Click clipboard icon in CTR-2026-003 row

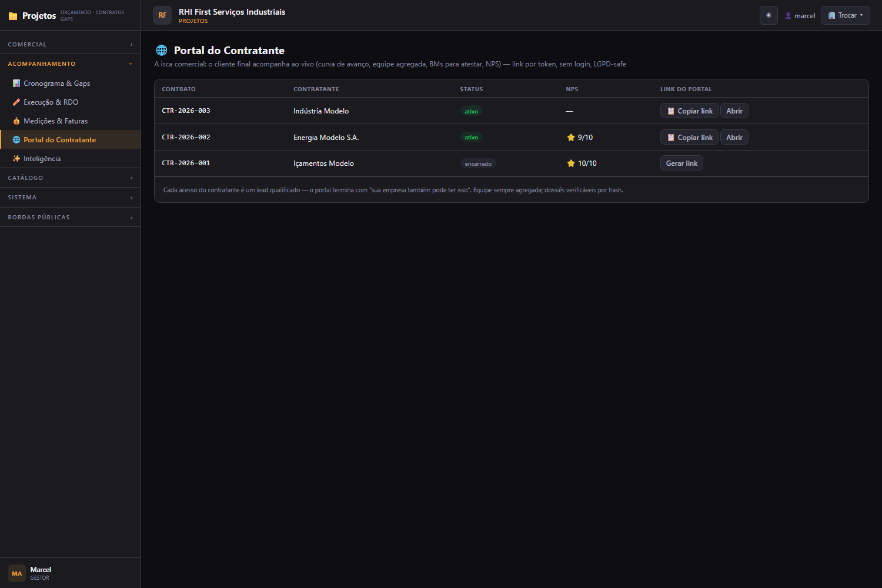(x=671, y=111)
